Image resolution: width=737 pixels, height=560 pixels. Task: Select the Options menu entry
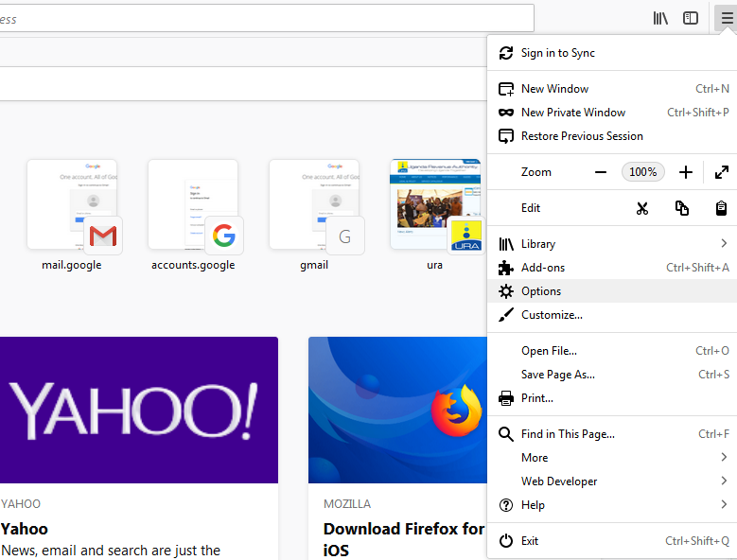point(612,291)
